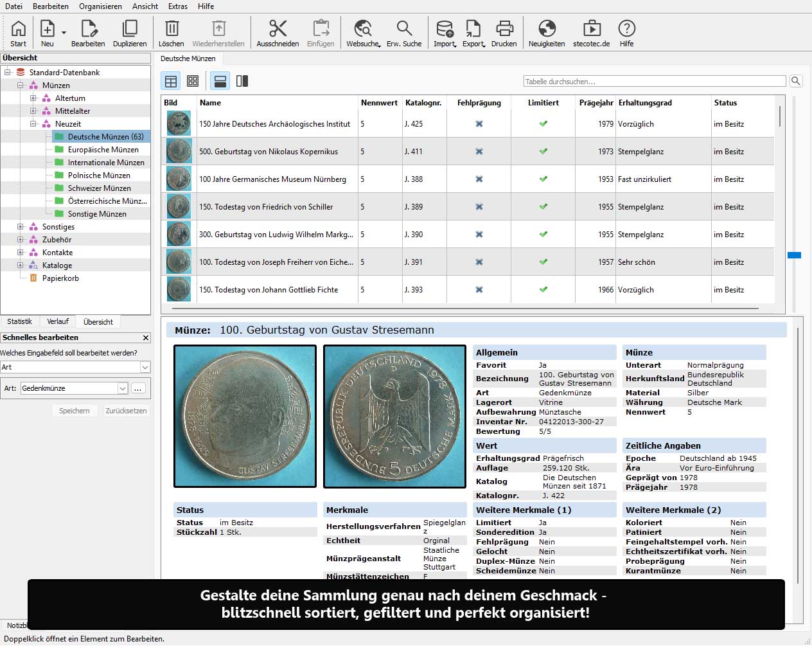Open the Extras menu

(x=178, y=6)
